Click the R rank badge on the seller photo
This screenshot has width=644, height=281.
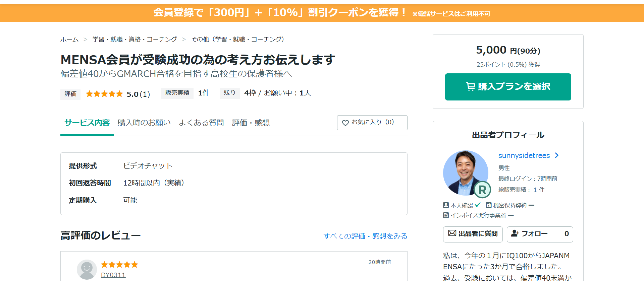click(482, 190)
